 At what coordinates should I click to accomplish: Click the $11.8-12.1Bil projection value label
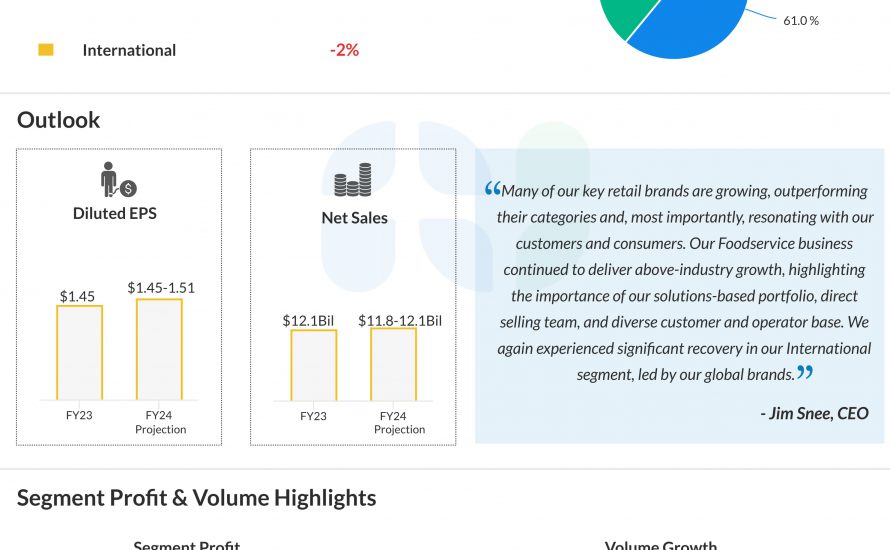pos(400,321)
